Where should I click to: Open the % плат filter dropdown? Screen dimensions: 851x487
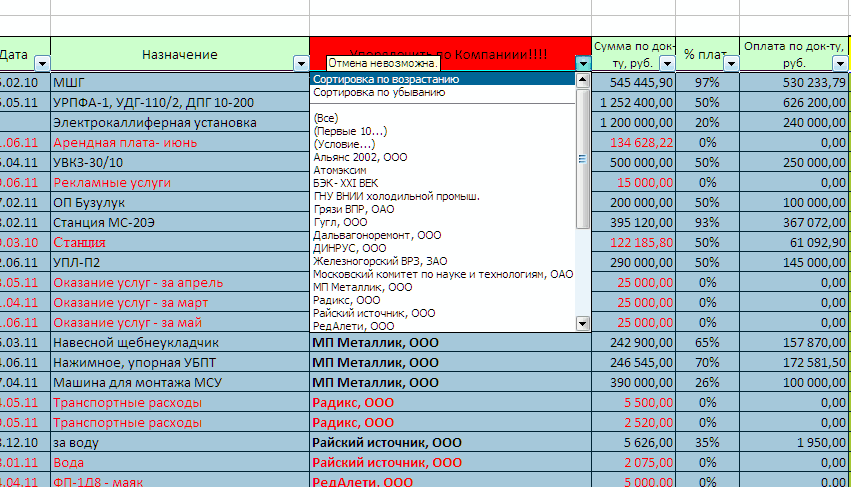(731, 64)
